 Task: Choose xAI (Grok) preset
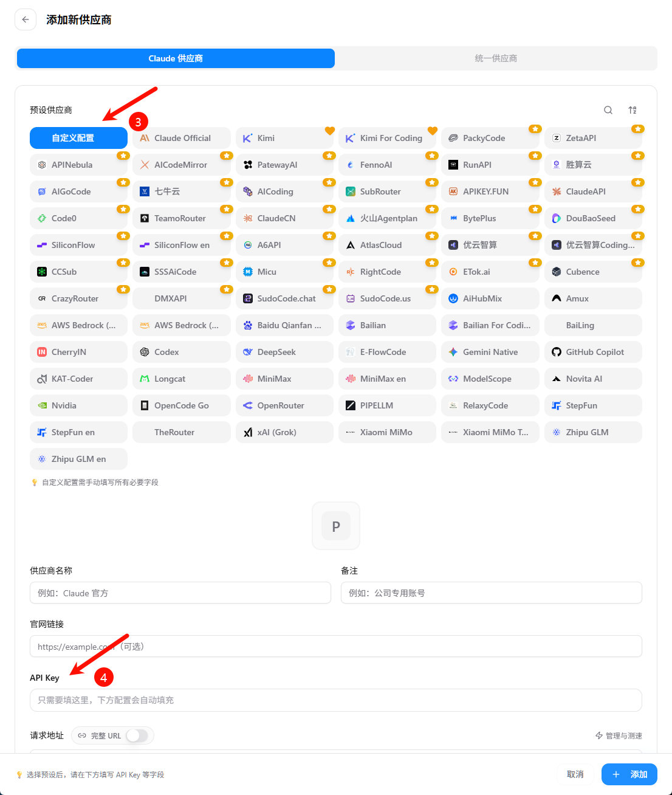(x=284, y=432)
